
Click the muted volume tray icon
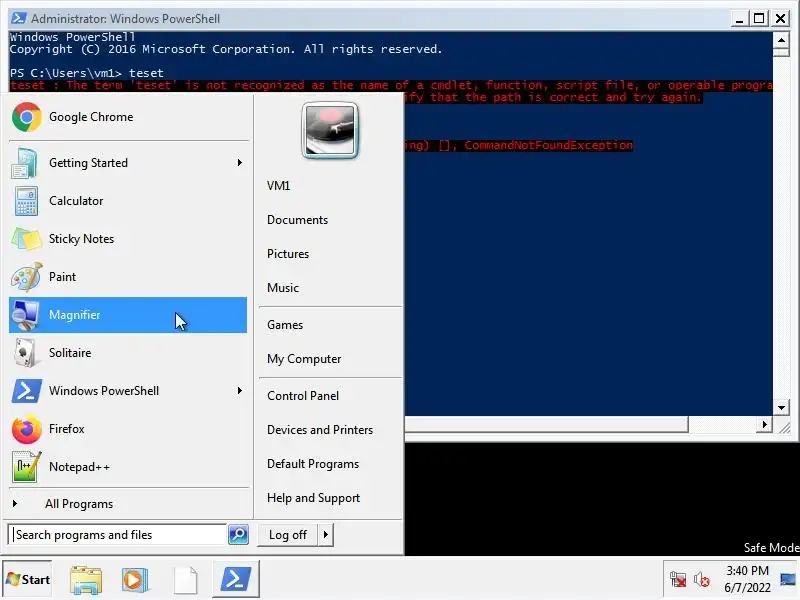tap(702, 580)
